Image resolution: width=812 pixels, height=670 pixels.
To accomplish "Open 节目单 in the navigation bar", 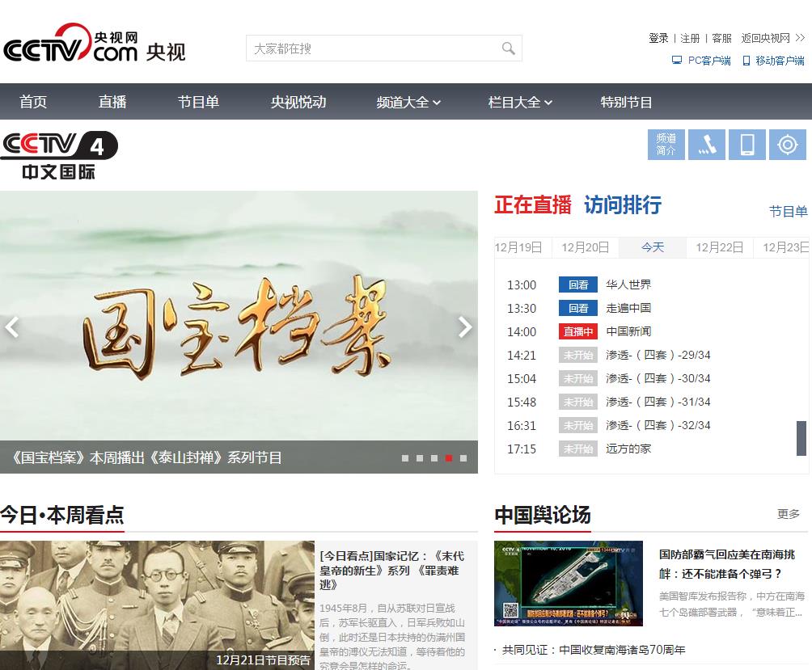I will [x=198, y=102].
